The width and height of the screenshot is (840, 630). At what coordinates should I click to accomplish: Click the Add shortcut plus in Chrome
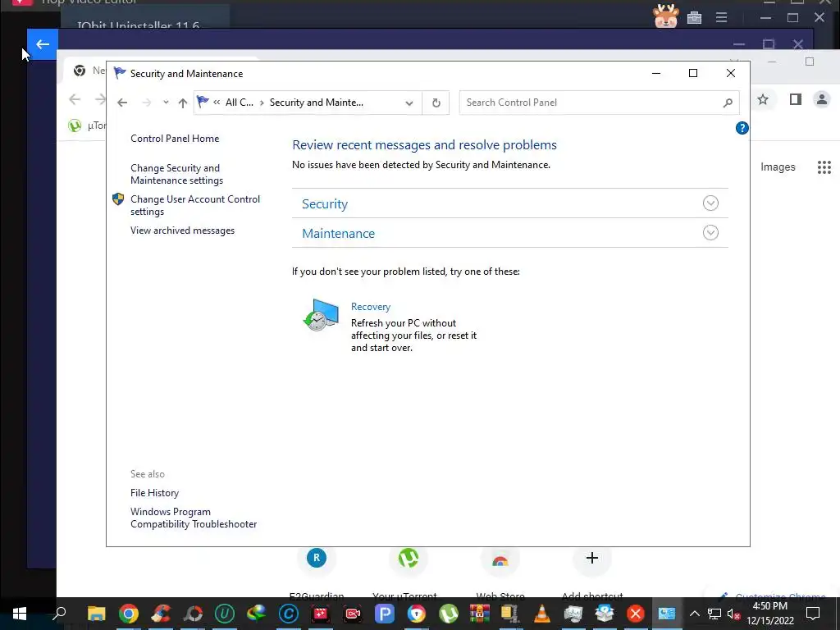(592, 558)
